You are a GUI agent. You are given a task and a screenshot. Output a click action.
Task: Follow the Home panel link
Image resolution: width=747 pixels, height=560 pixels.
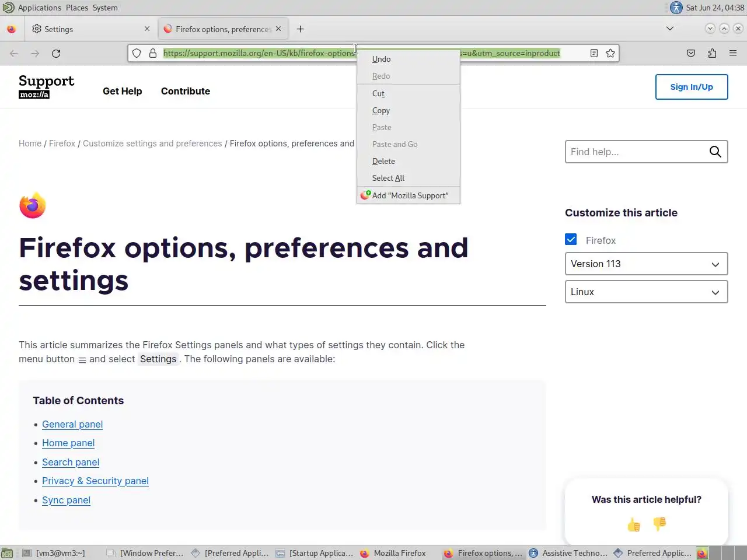[68, 443]
